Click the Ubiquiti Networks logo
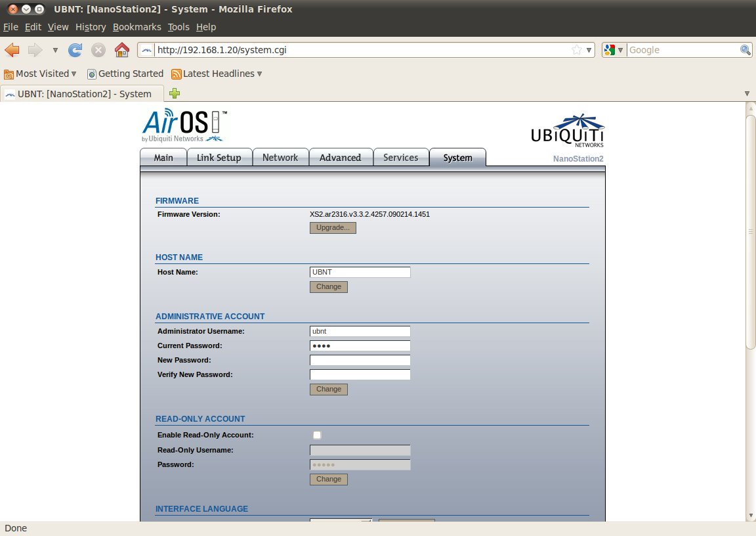Screen dimensions: 756x536 tap(568, 131)
